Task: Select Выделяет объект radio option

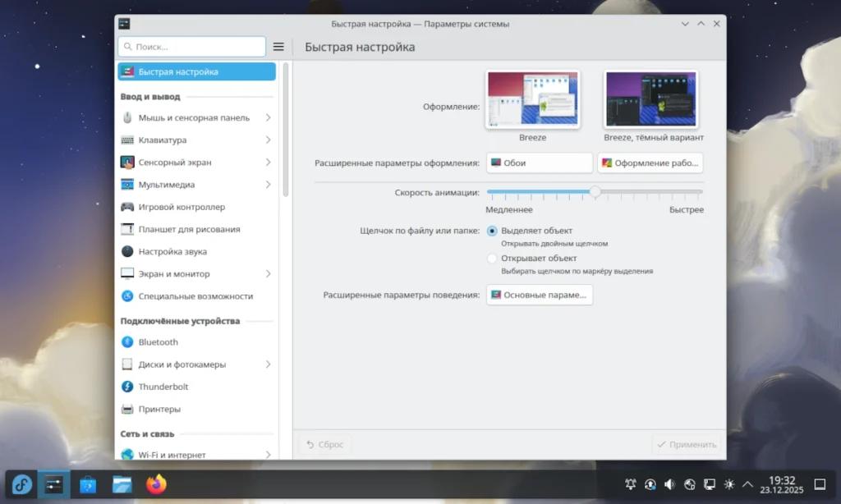Action: click(x=492, y=231)
